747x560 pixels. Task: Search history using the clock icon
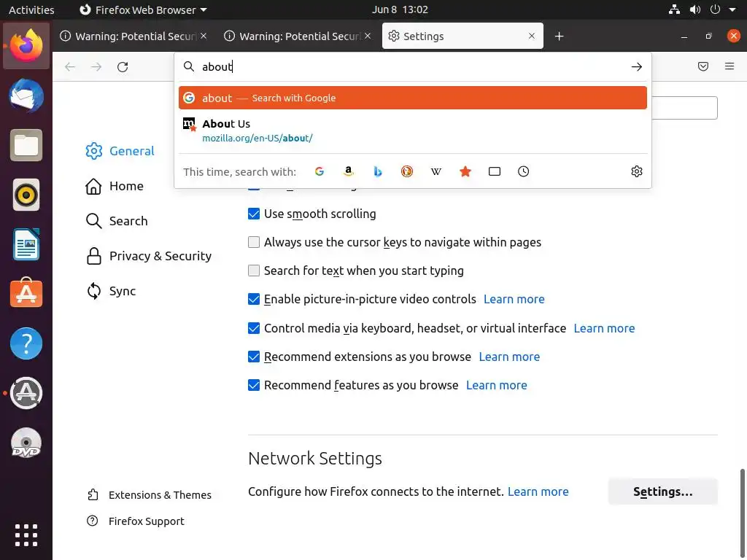(524, 171)
